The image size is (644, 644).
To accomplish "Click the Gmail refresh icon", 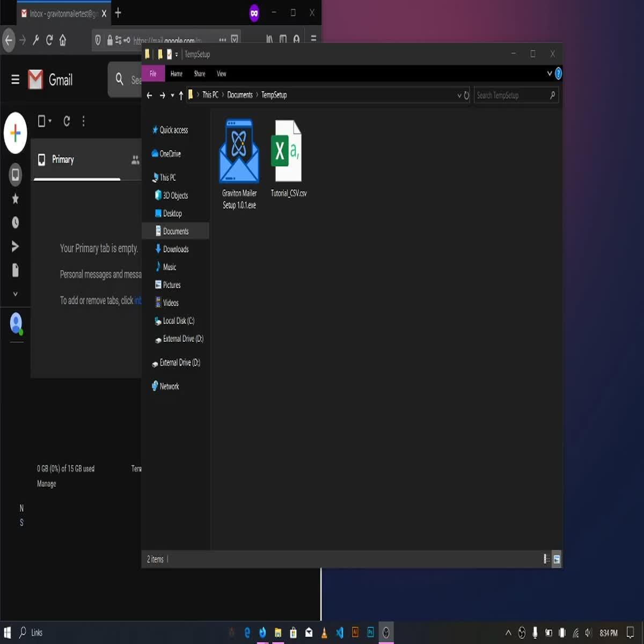I will point(67,121).
